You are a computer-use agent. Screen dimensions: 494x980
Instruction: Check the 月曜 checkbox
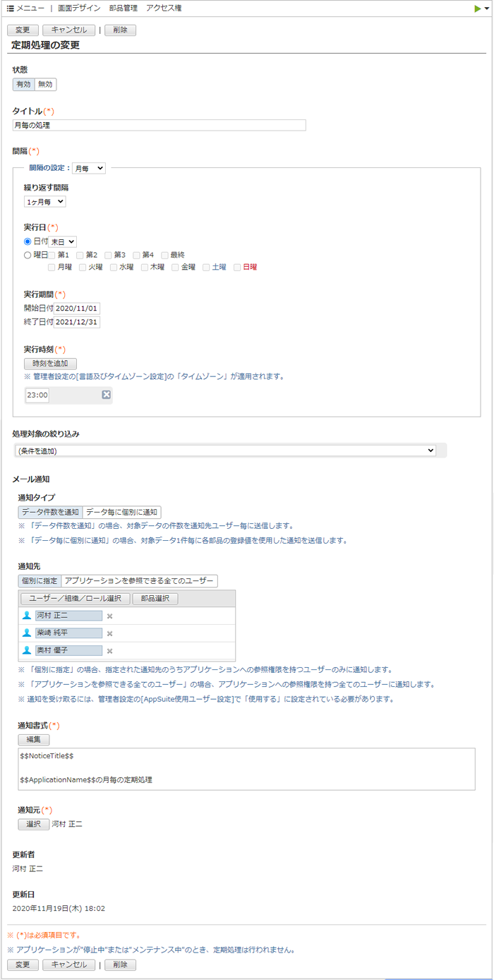click(52, 268)
